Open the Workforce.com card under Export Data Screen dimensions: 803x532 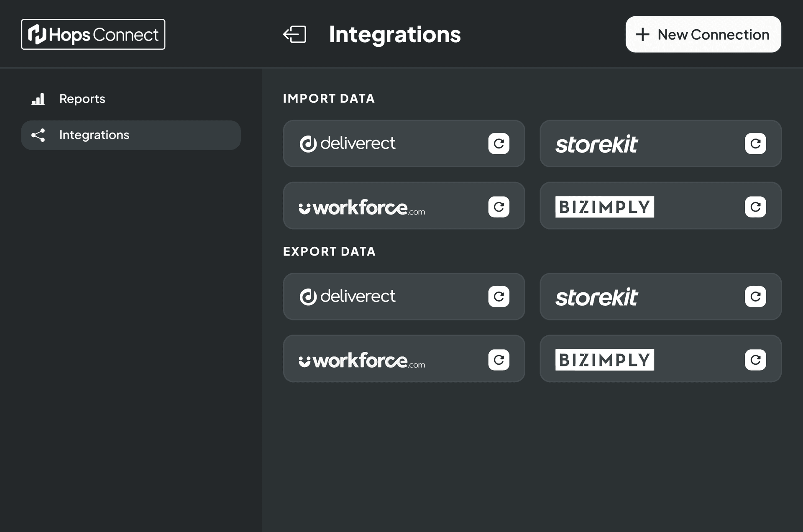click(404, 358)
